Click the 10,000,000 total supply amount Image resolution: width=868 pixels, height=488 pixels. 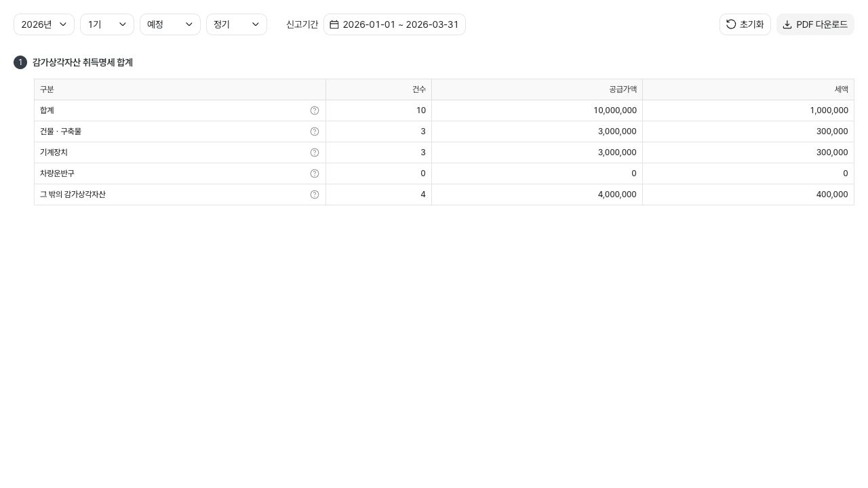(x=615, y=110)
